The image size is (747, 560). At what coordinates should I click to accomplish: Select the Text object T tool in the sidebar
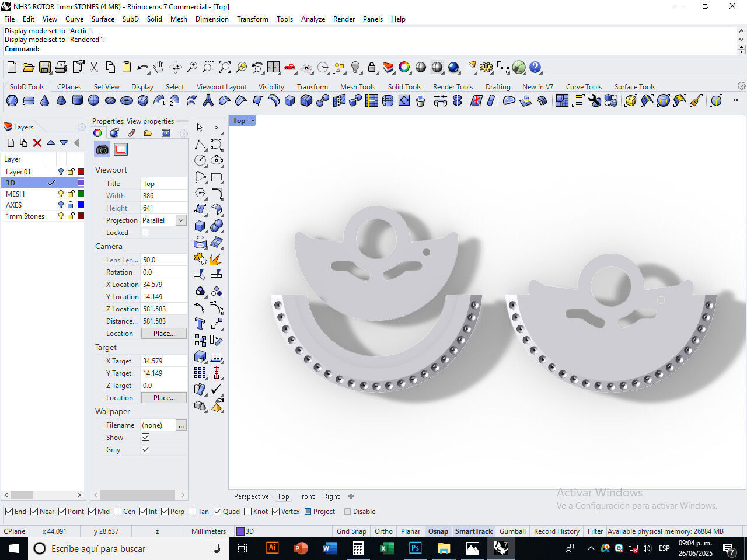click(200, 323)
